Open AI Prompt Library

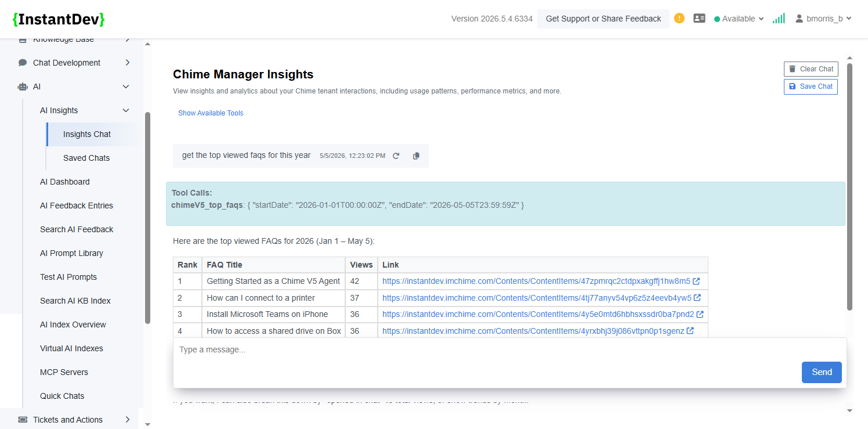point(71,253)
